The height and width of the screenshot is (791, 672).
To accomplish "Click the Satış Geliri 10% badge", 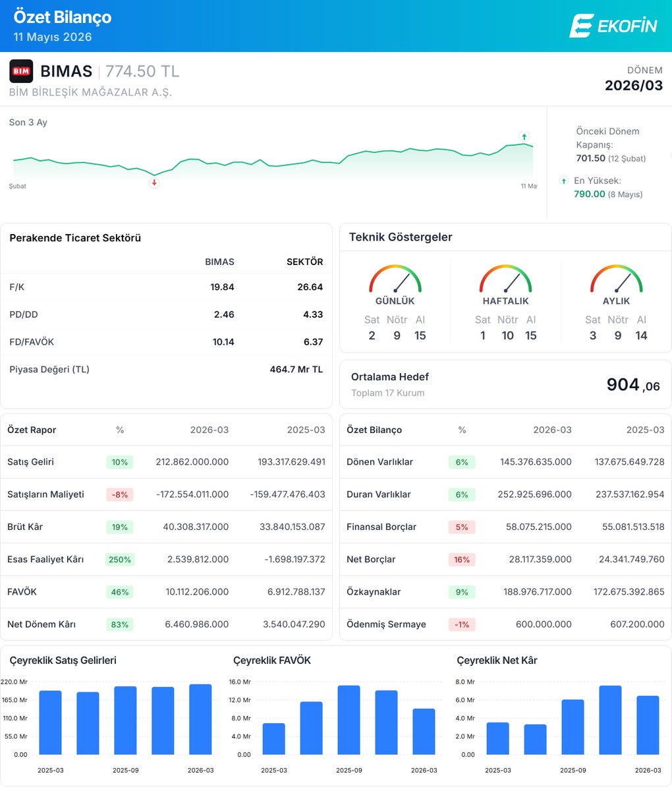I will pyautogui.click(x=120, y=462).
